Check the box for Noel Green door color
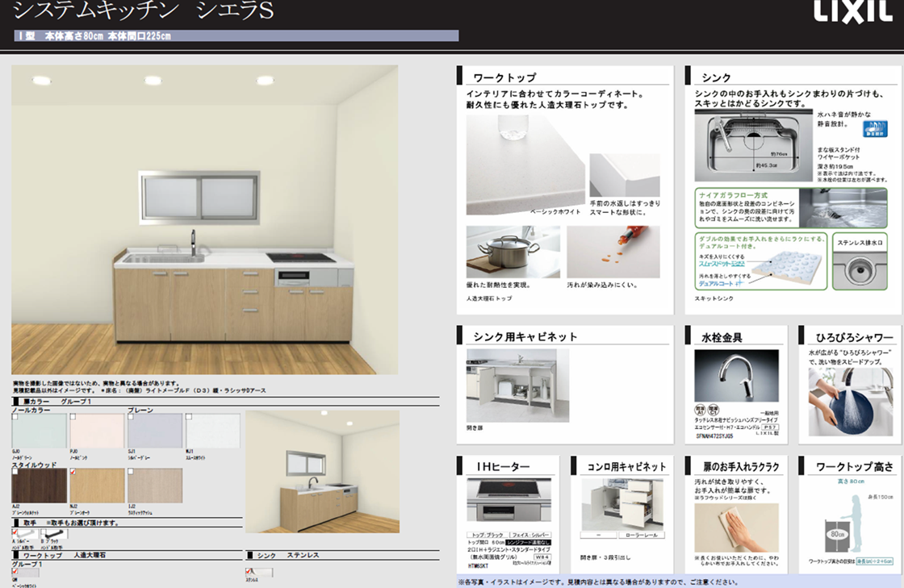Viewport: 904px width, 588px height. pos(15,417)
